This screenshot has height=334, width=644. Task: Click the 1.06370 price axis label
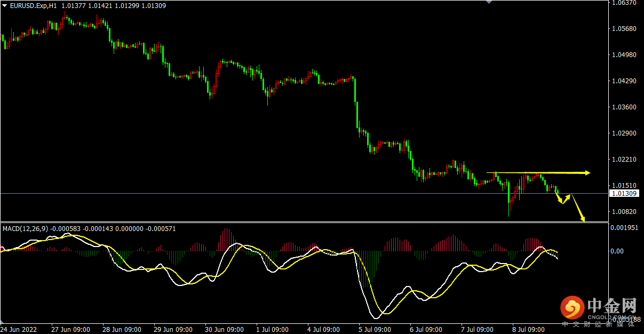tap(625, 3)
